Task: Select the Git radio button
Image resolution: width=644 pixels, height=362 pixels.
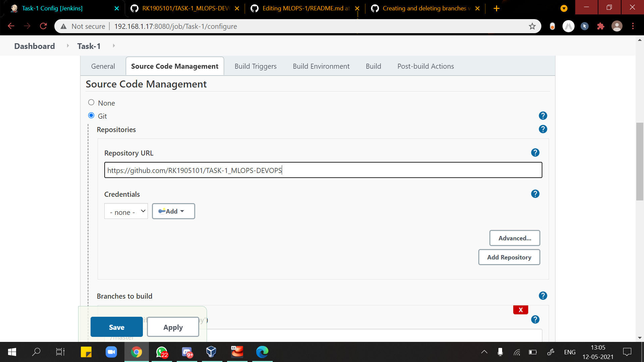Action: coord(91,115)
